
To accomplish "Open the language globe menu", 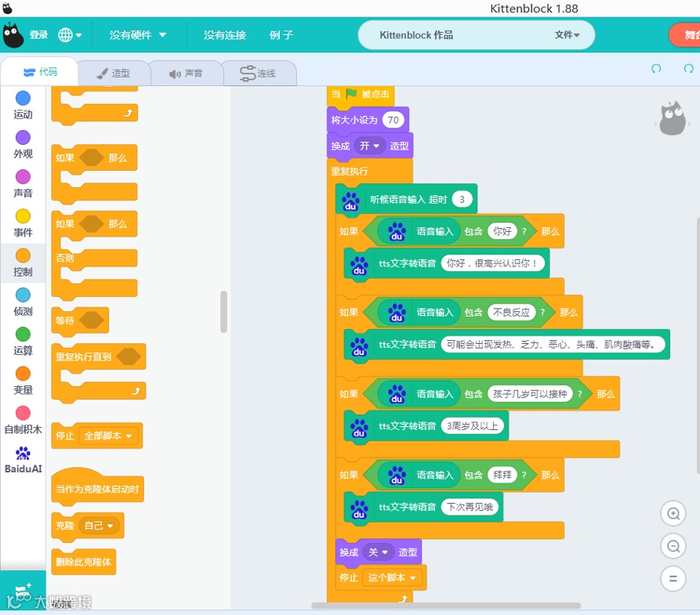I will pyautogui.click(x=70, y=34).
